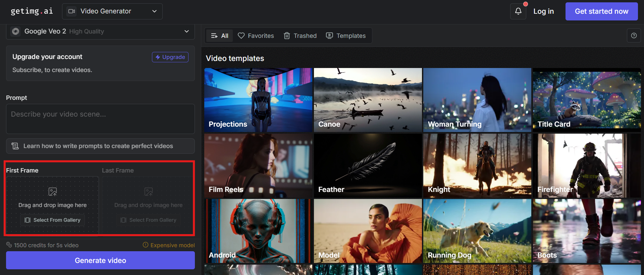Image resolution: width=644 pixels, height=275 pixels.
Task: Click the First Frame image upload icon
Action: [x=53, y=192]
